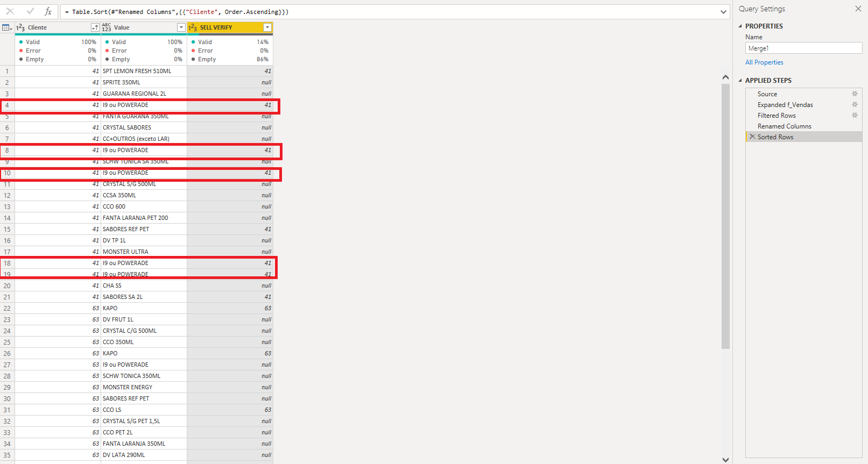
Task: Click the vertical scrollbar thumb
Action: [725, 217]
